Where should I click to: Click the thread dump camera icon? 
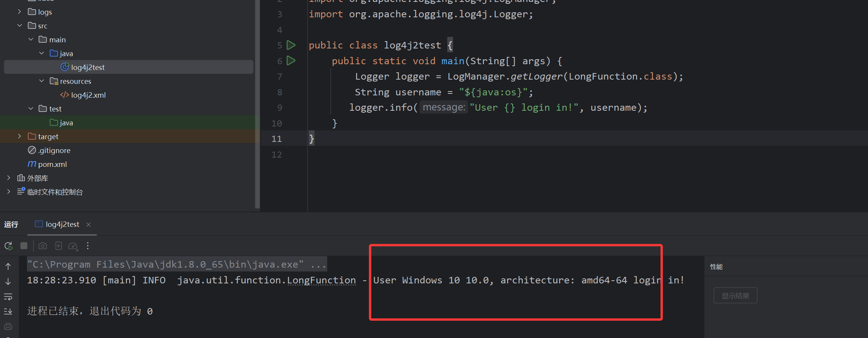click(43, 246)
